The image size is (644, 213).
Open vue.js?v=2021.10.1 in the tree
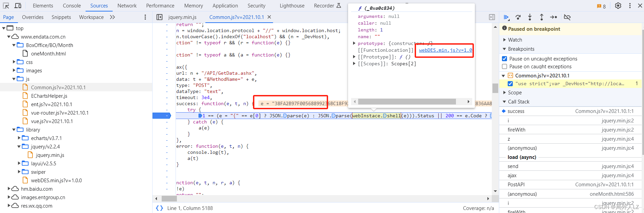(52, 121)
